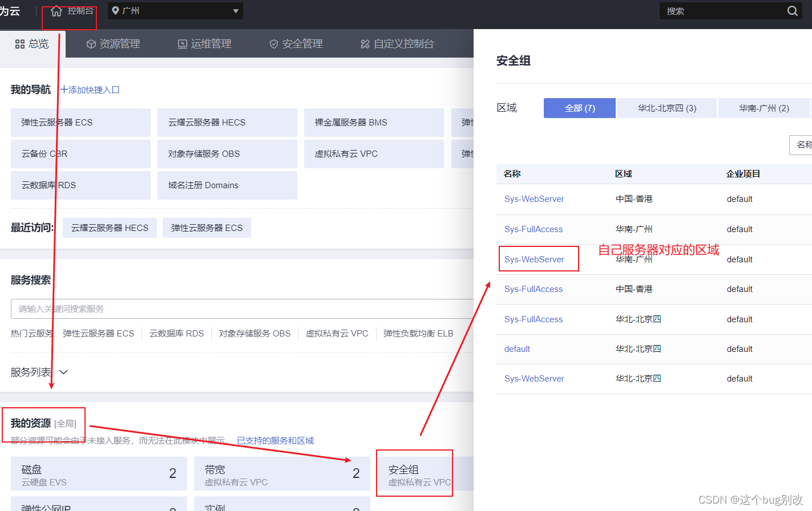Click the 资源管理 hexagon icon

(91, 43)
